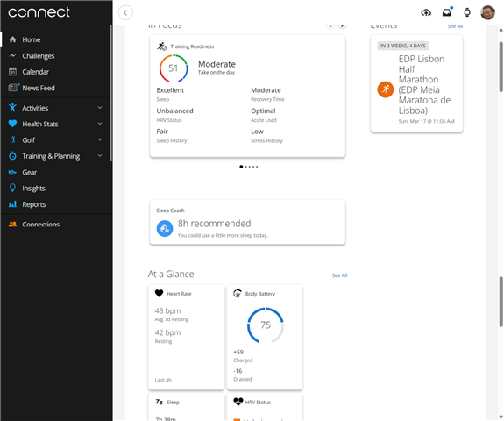Click the Body Battery 75 gauge
504x421 pixels.
coord(266,325)
